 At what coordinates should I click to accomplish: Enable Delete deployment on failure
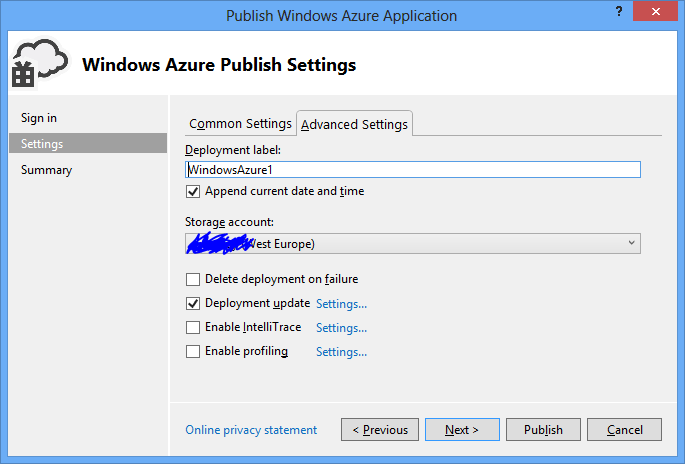click(193, 279)
